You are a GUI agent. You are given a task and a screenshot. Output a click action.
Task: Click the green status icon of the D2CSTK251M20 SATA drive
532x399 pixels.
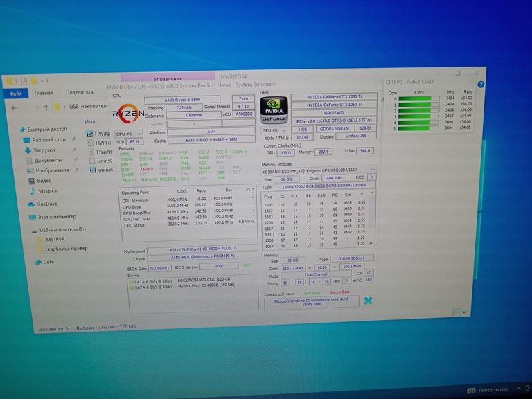pyautogui.click(x=132, y=282)
